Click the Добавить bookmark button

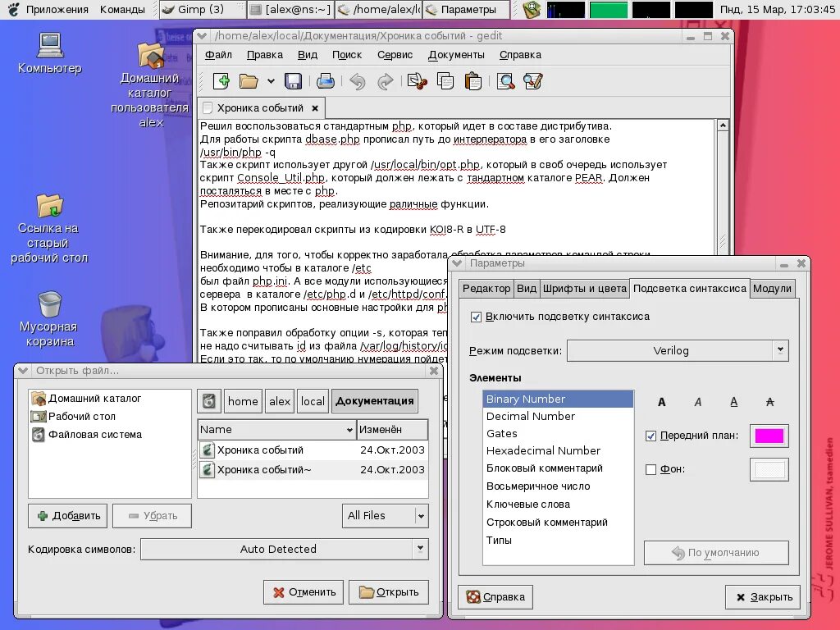(x=68, y=516)
